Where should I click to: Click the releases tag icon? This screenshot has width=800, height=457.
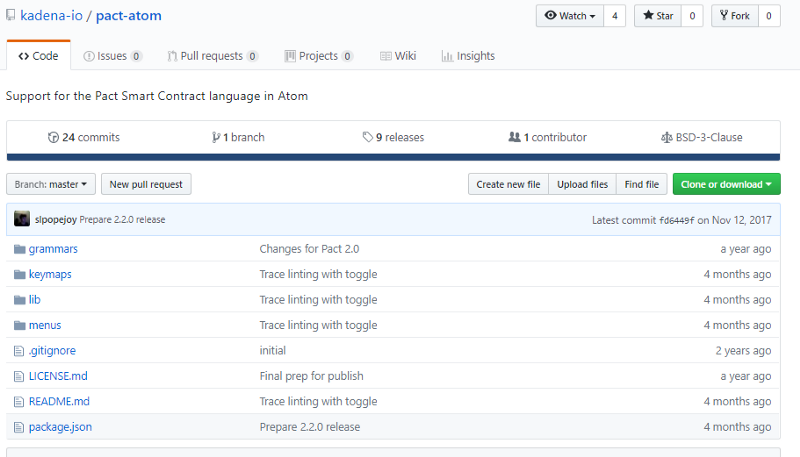368,138
